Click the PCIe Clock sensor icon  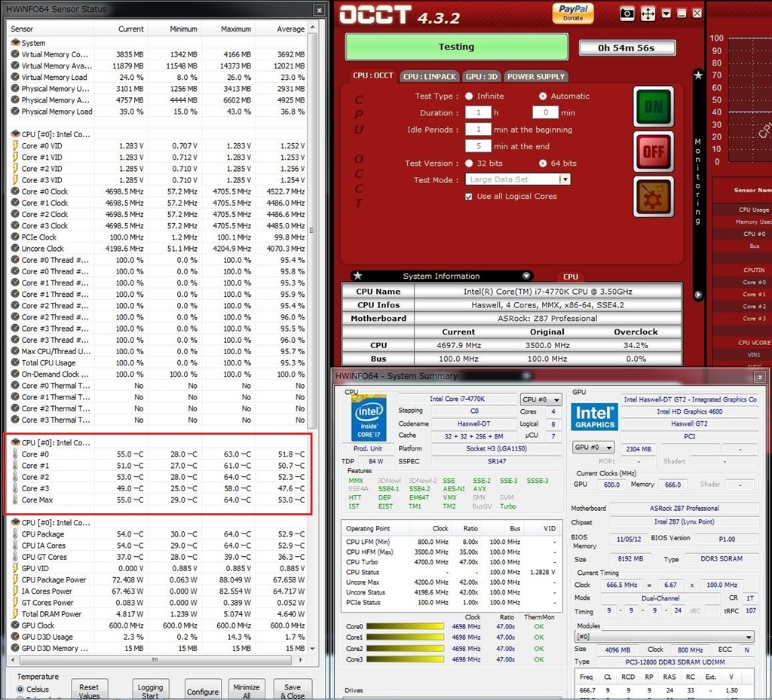pyautogui.click(x=15, y=237)
